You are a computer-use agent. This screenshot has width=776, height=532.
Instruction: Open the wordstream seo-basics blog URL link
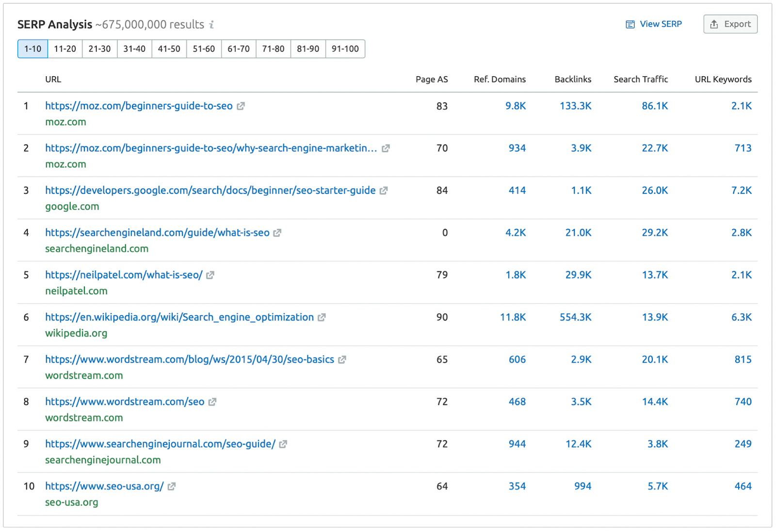click(x=190, y=359)
